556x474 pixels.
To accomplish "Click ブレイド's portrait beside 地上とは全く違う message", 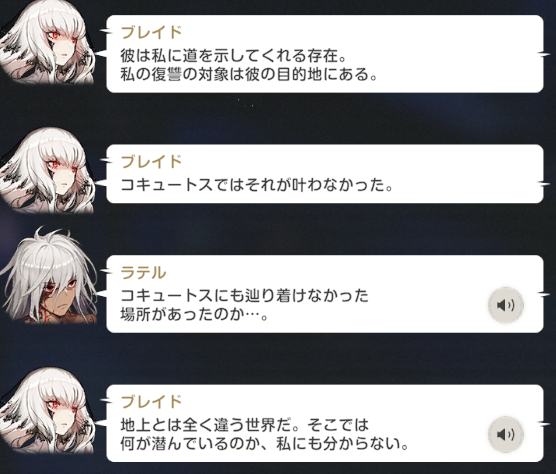I will point(48,411).
